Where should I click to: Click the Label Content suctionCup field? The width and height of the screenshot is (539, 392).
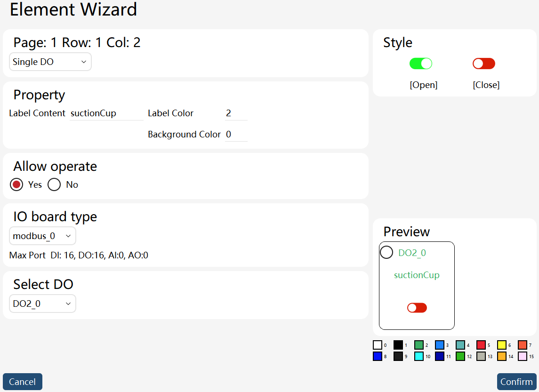pos(106,113)
